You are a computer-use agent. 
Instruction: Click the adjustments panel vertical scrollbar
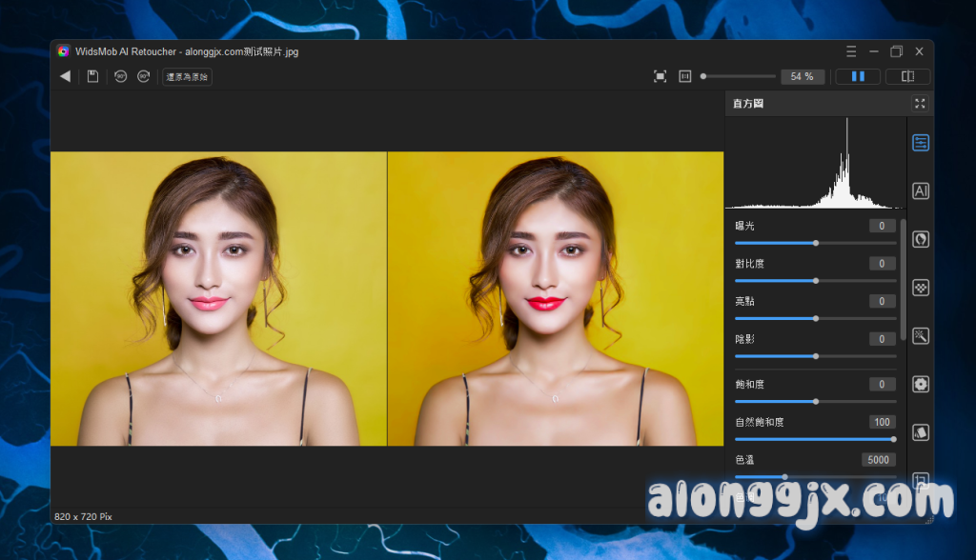click(903, 281)
